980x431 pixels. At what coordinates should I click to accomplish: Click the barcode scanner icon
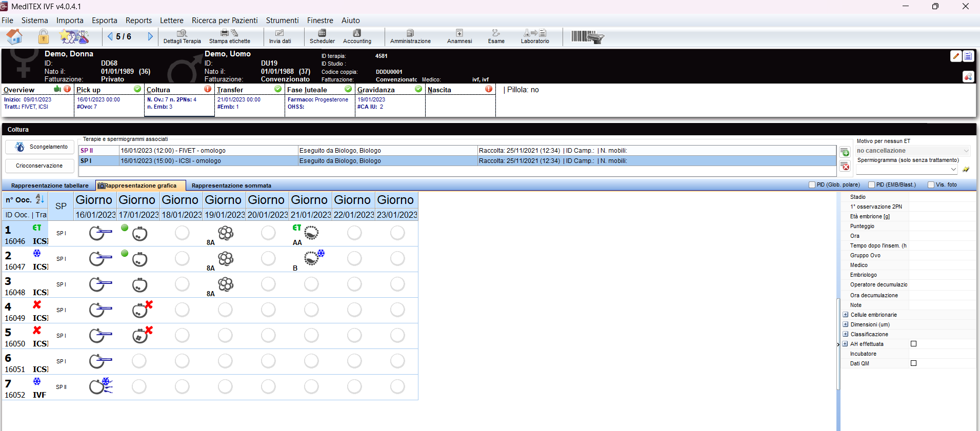click(x=588, y=37)
